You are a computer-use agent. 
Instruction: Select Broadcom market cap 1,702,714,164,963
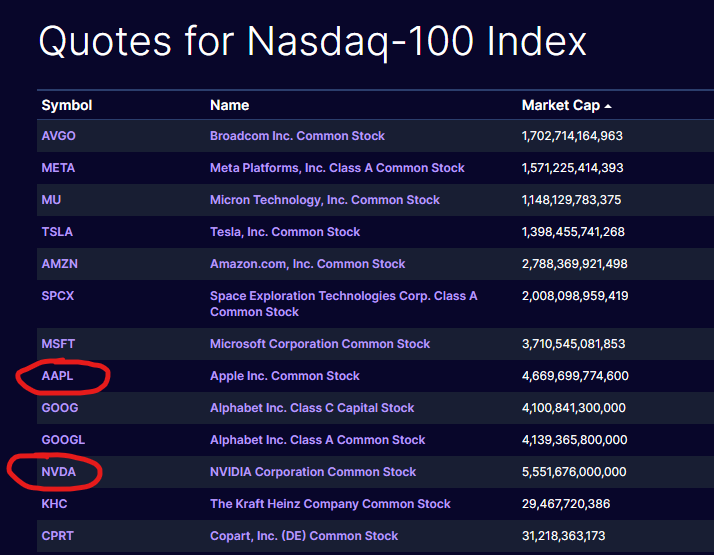pos(572,136)
